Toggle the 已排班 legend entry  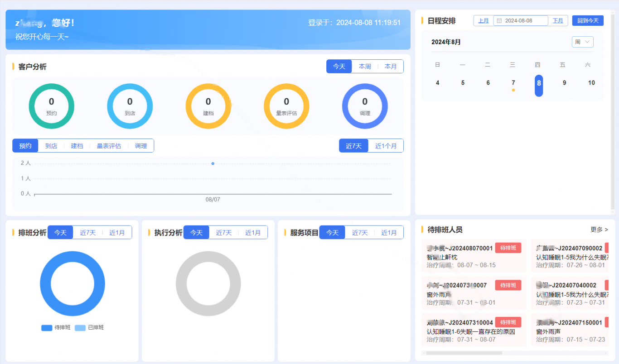click(89, 327)
